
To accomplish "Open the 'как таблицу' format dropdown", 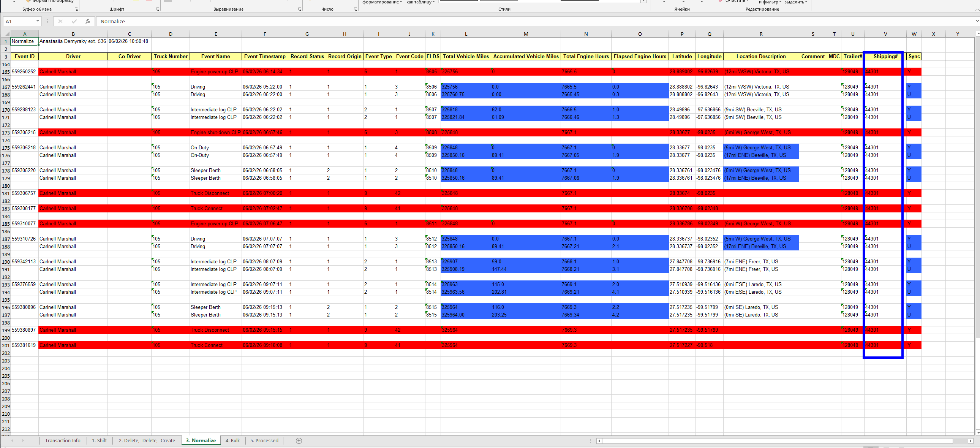I will pos(420,2).
